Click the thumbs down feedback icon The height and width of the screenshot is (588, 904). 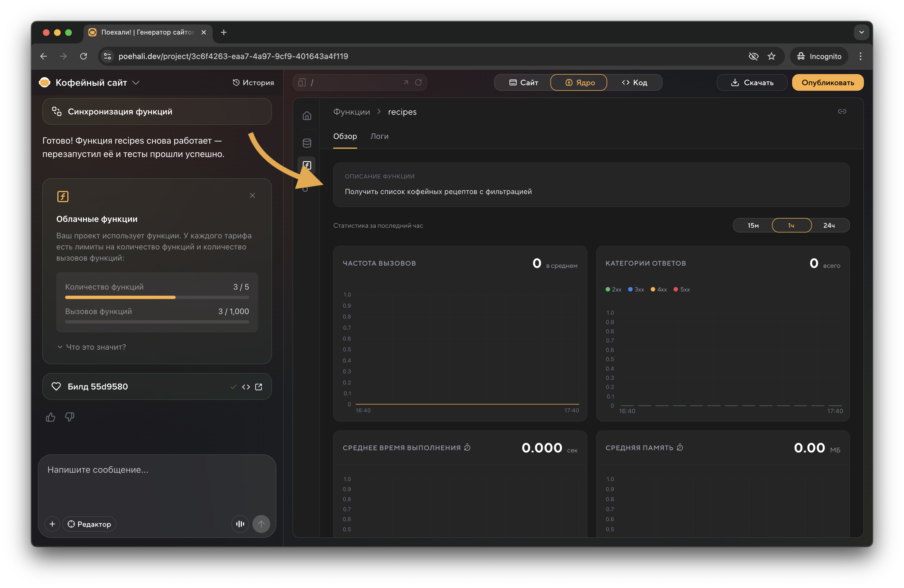click(70, 417)
